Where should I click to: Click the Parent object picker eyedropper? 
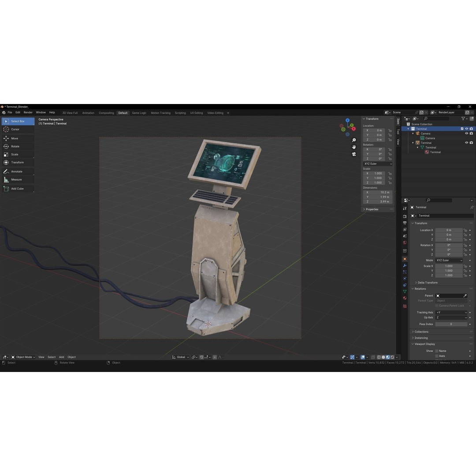[465, 296]
